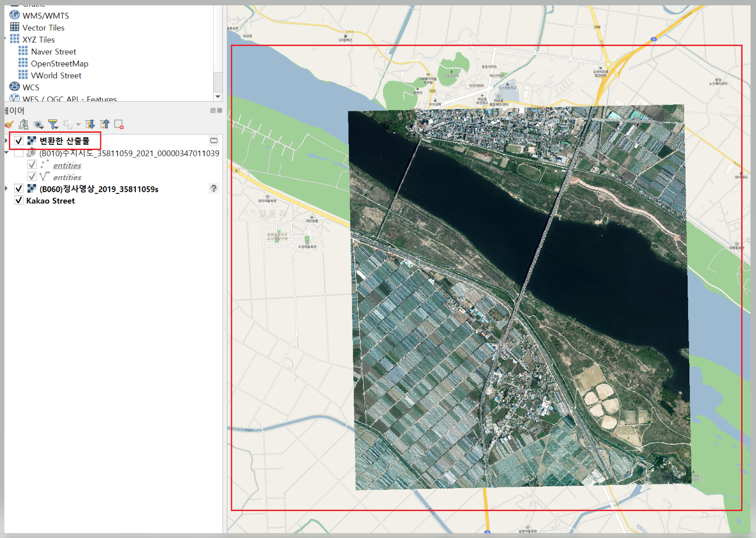Collapse the (B010)수치지도 group
Viewport: 756px width, 538px height.
click(6, 153)
